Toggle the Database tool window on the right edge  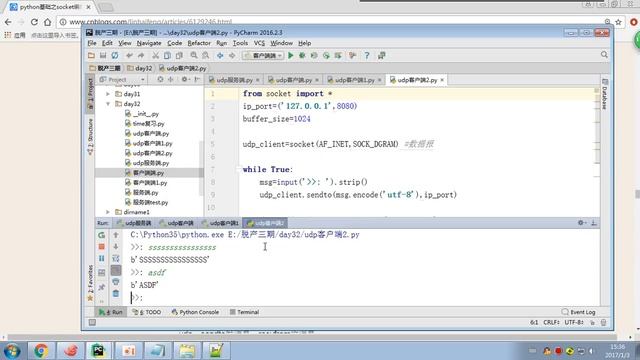point(605,94)
